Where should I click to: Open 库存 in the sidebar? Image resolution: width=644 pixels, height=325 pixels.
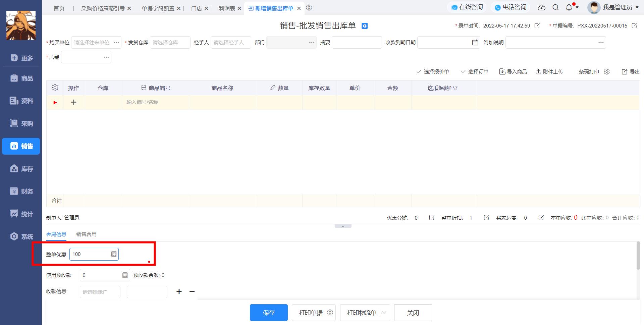(21, 169)
